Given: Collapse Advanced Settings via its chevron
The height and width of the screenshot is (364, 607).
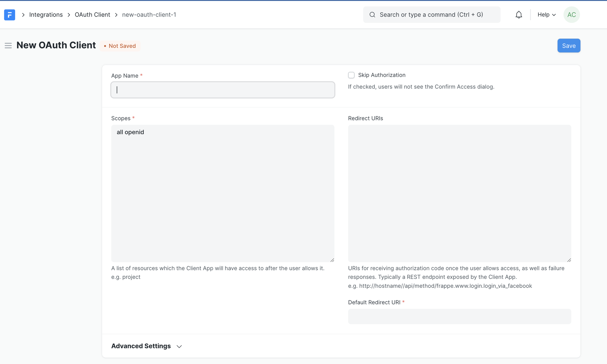Looking at the screenshot, I should [x=179, y=346].
